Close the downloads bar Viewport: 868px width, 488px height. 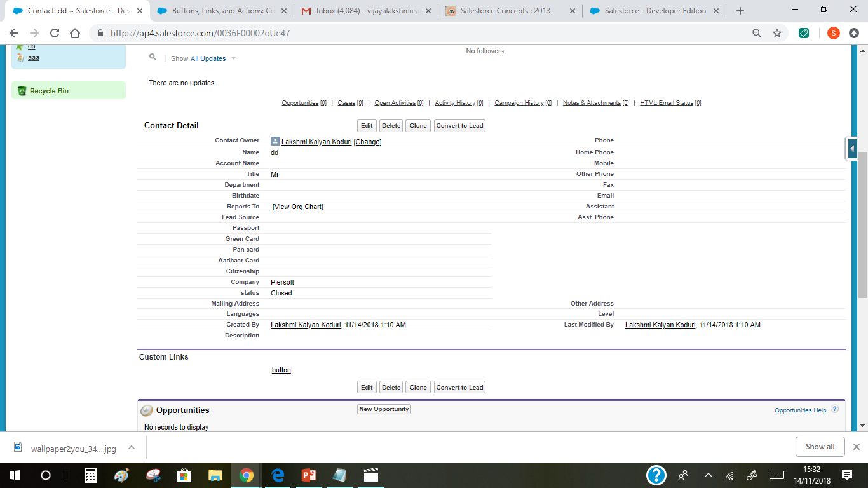click(x=856, y=447)
